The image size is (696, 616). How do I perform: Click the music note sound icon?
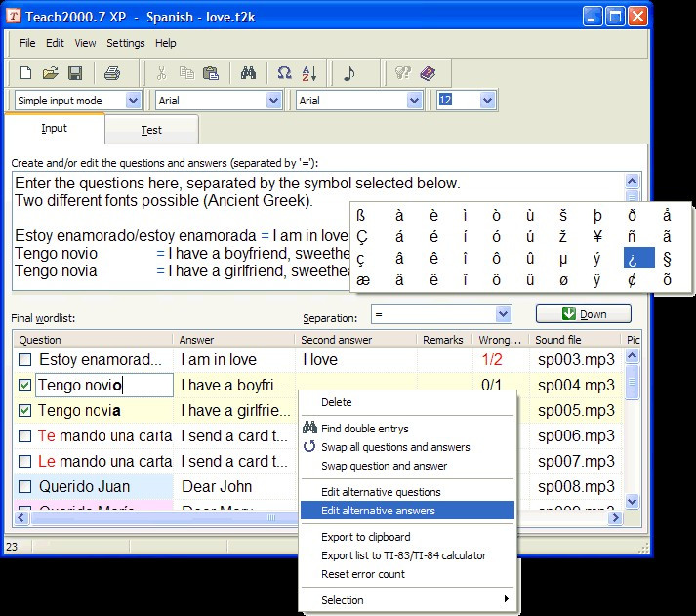[349, 73]
